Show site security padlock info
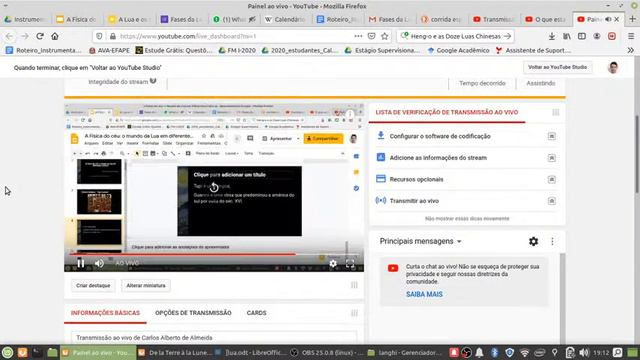Image resolution: width=640 pixels, height=360 pixels. (113, 36)
